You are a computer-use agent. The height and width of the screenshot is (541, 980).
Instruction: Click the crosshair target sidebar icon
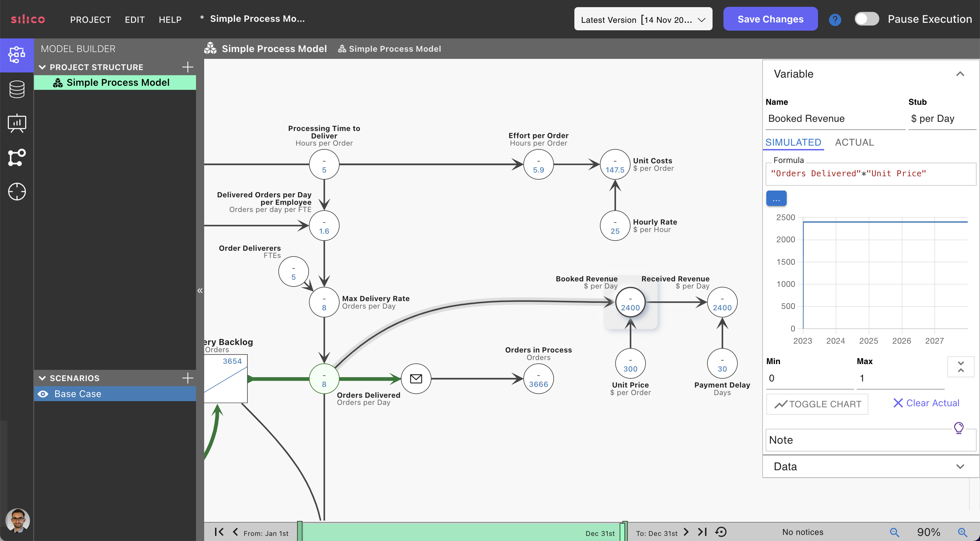[x=17, y=191]
